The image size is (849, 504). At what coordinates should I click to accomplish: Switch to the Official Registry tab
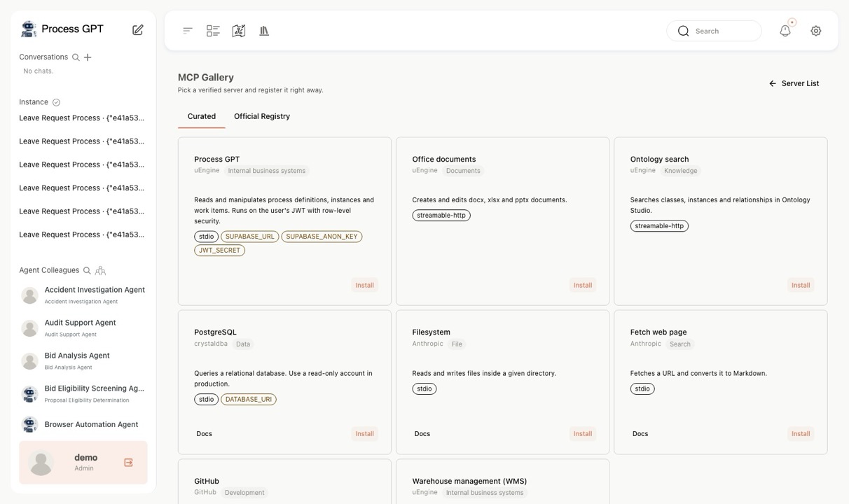coord(262,116)
